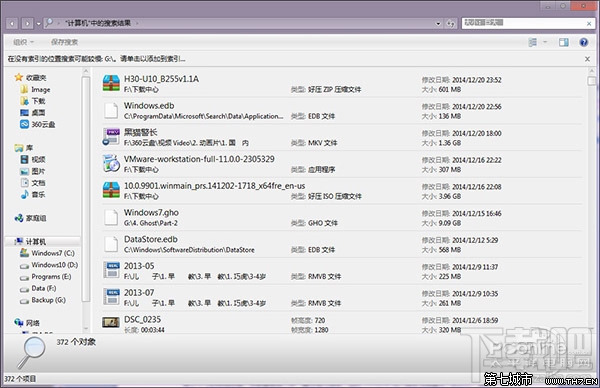
Task: Click the file name Windows7.gho
Action: [x=151, y=212]
